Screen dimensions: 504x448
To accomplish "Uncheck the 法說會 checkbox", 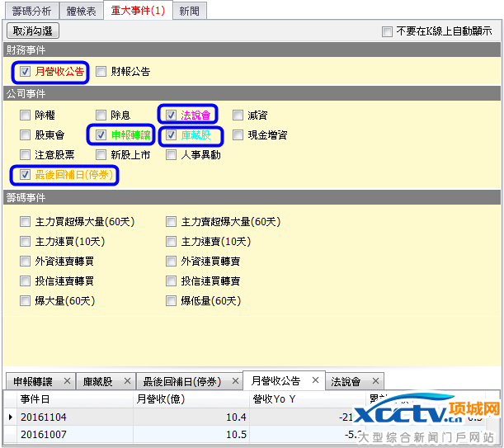I will (x=171, y=115).
